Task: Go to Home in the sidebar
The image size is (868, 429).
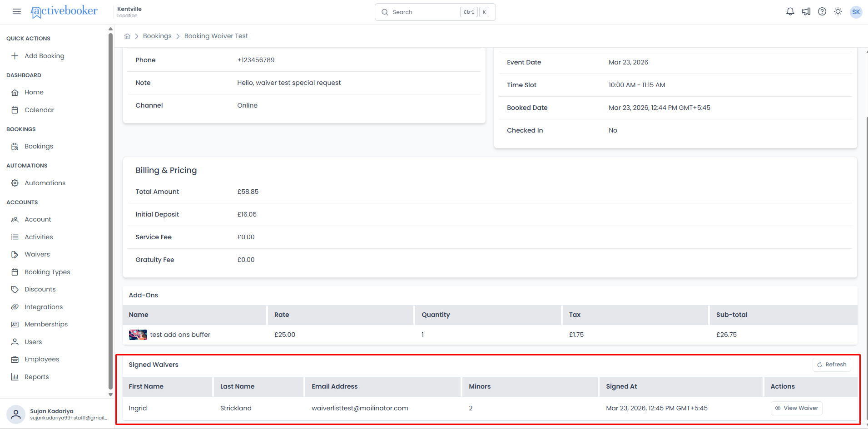Action: (x=34, y=92)
